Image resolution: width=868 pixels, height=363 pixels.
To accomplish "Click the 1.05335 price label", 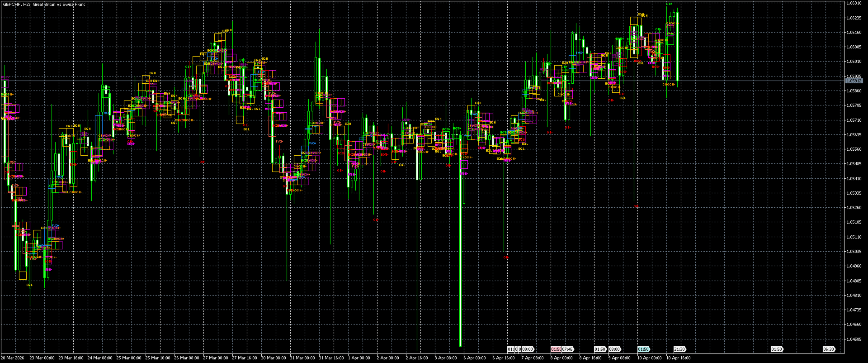I will 854,193.
